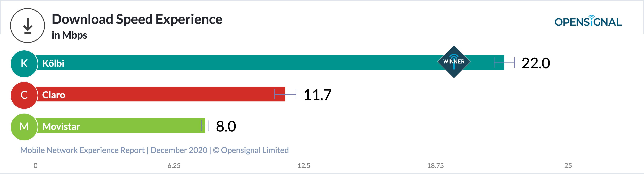Click the download arrow circle icon
This screenshot has width=644, height=174.
pyautogui.click(x=28, y=26)
